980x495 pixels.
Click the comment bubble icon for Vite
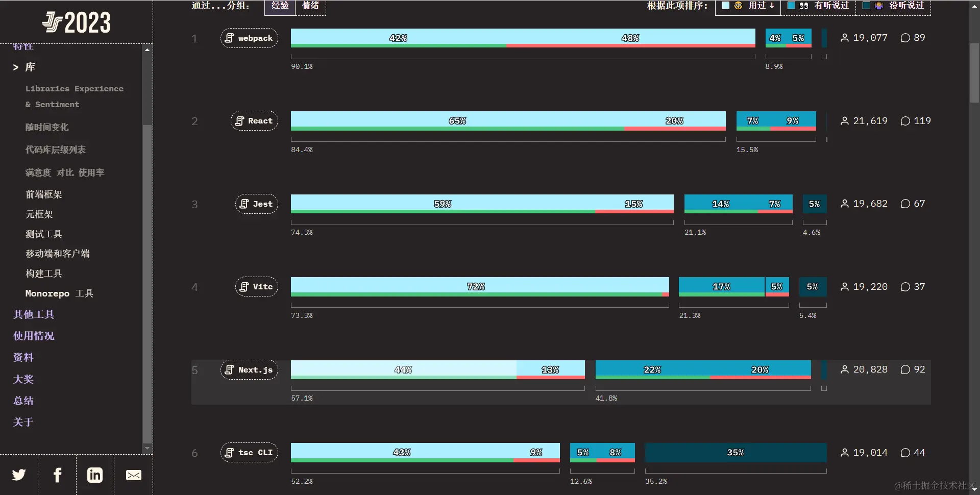point(905,287)
